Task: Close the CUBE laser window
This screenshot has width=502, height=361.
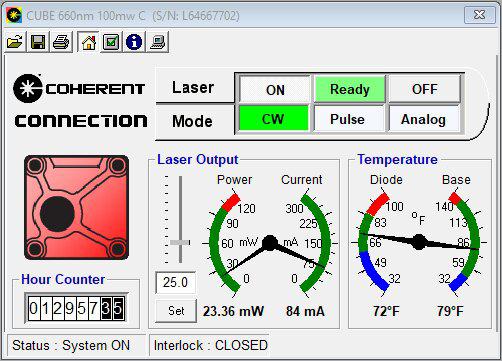Action: 480,15
